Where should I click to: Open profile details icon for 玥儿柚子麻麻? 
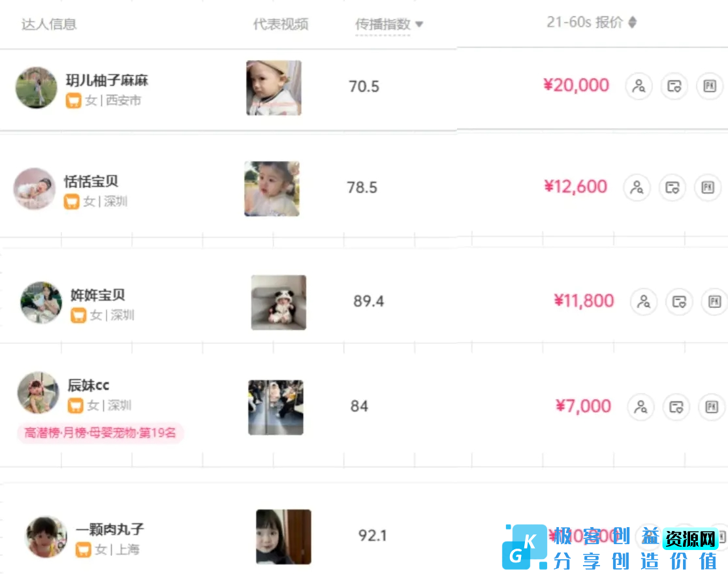tap(639, 86)
